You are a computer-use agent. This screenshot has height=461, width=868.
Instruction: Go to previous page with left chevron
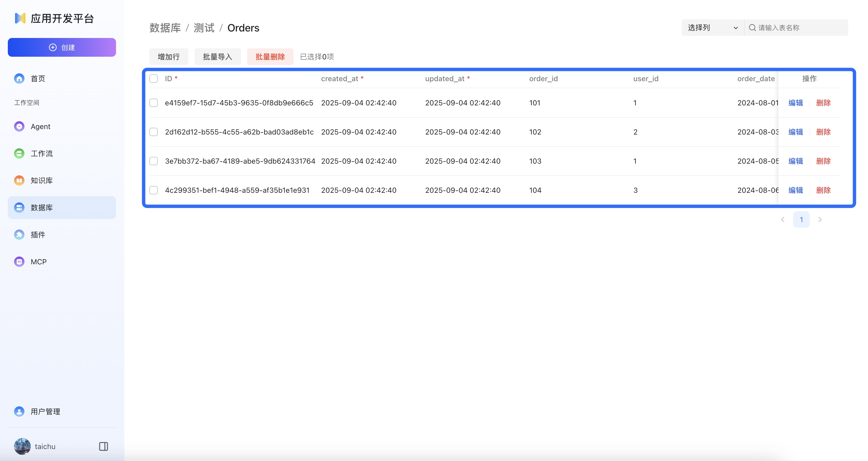pos(783,220)
